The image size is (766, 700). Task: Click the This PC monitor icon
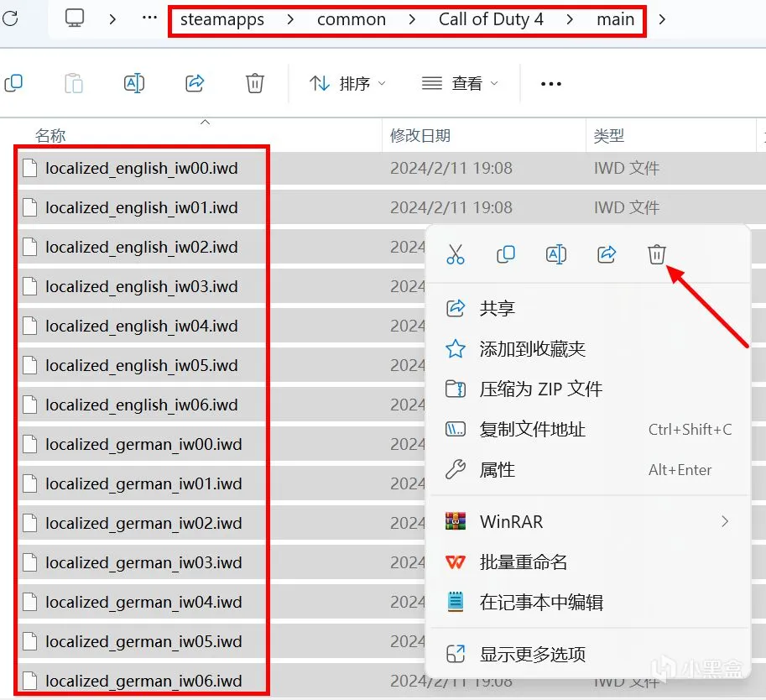[x=75, y=18]
